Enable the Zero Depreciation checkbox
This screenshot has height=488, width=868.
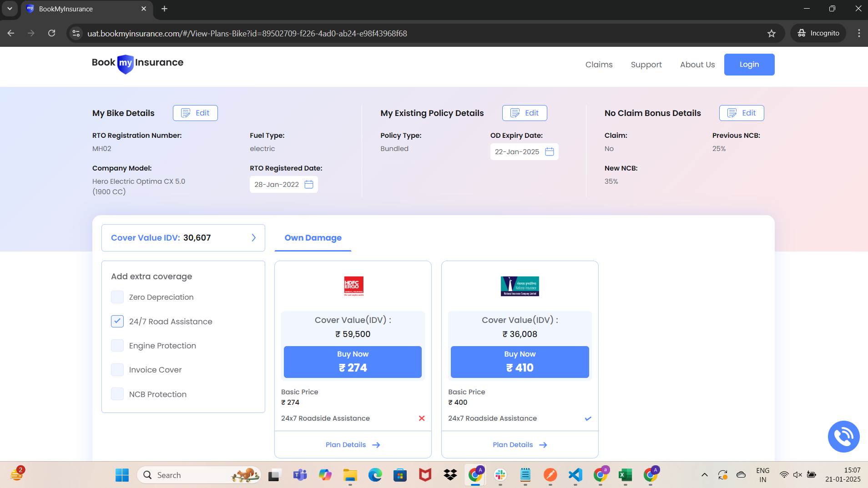coord(117,297)
